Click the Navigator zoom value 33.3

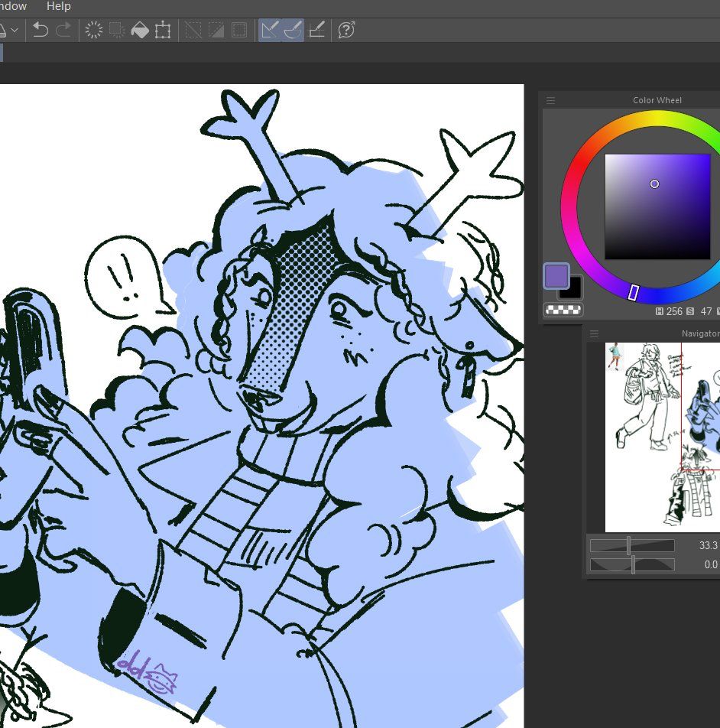point(709,545)
